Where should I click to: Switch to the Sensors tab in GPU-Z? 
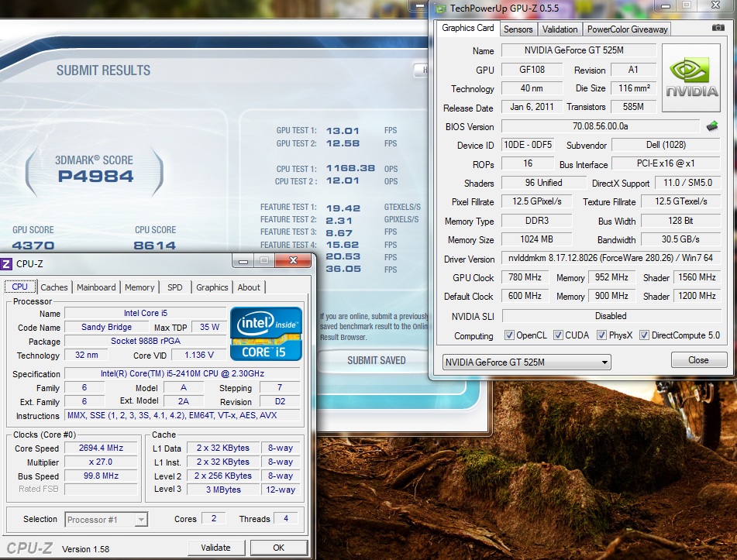coord(518,29)
